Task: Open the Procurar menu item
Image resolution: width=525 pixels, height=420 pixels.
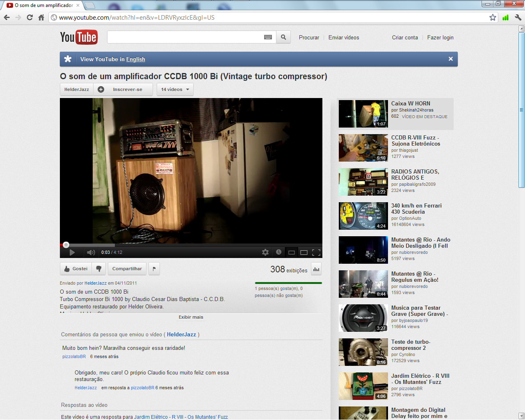Action: click(309, 37)
